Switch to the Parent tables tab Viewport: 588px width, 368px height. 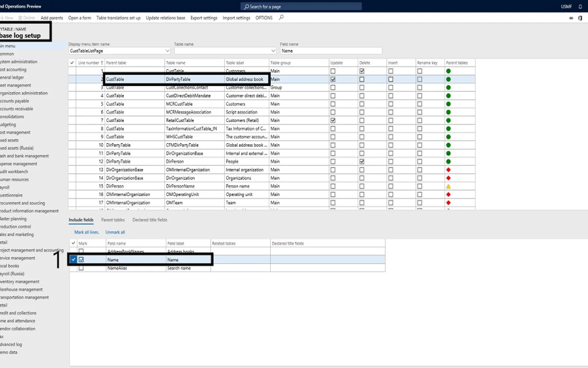tap(113, 220)
